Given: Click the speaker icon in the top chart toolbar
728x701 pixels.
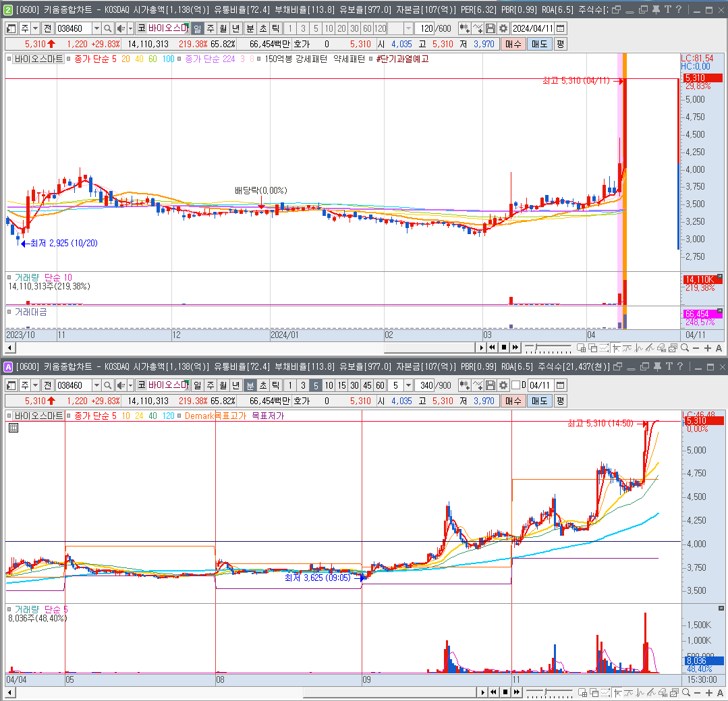Looking at the screenshot, I should [x=120, y=29].
